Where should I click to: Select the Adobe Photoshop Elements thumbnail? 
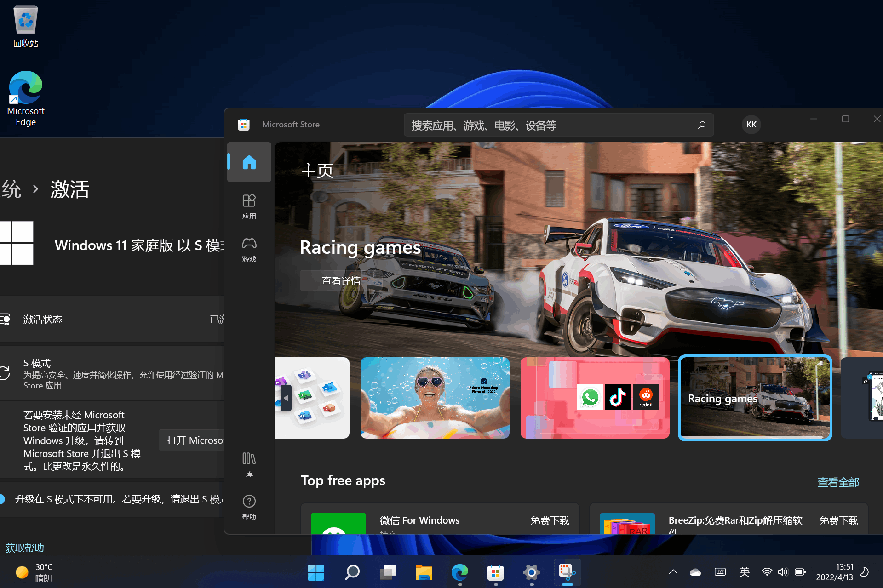(435, 398)
